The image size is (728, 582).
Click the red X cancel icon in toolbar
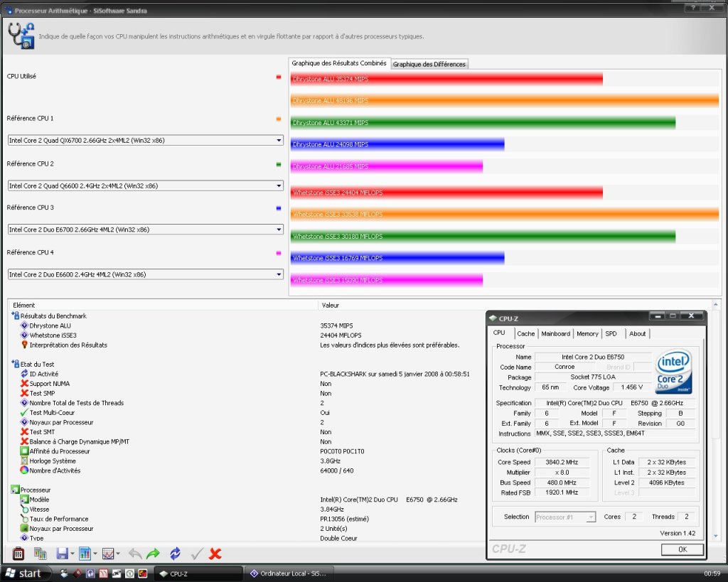tap(215, 554)
